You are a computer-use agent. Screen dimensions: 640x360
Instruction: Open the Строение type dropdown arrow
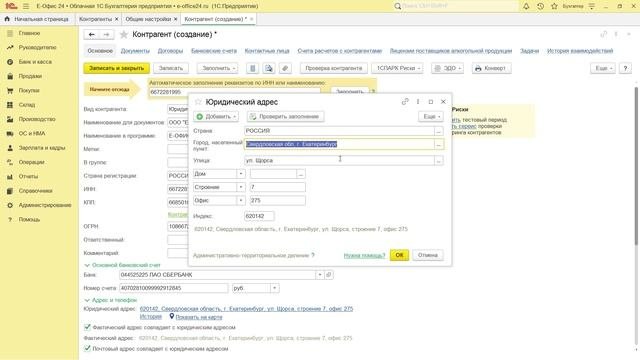240,187
